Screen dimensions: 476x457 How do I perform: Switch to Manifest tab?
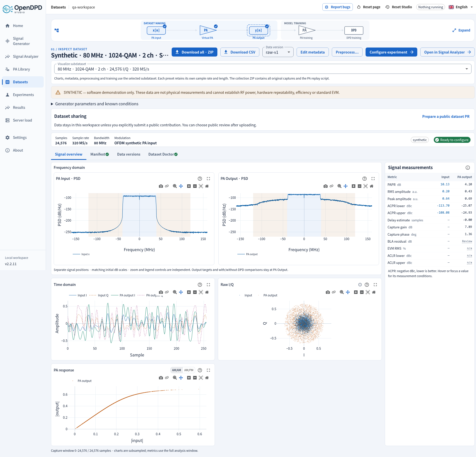point(99,154)
